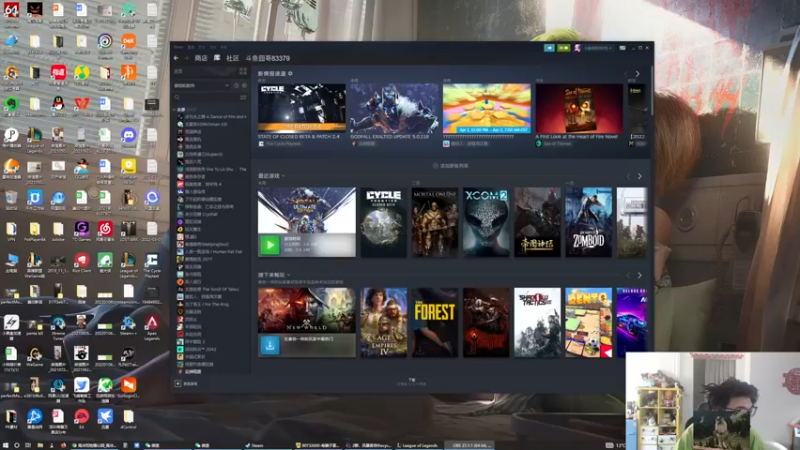Open Riot Client desktop shortcut
This screenshot has height=450, width=800.
(81, 262)
